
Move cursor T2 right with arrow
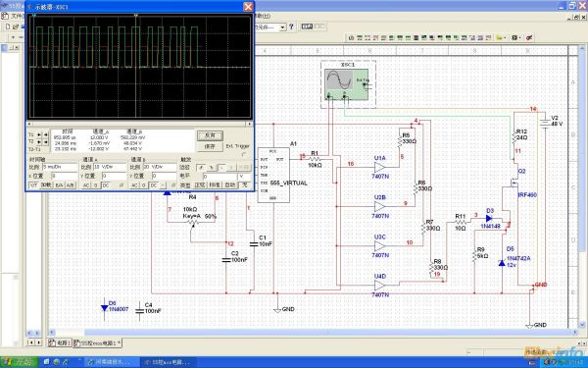pos(46,142)
